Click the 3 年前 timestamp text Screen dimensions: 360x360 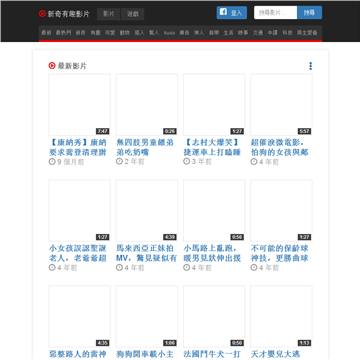click(202, 162)
